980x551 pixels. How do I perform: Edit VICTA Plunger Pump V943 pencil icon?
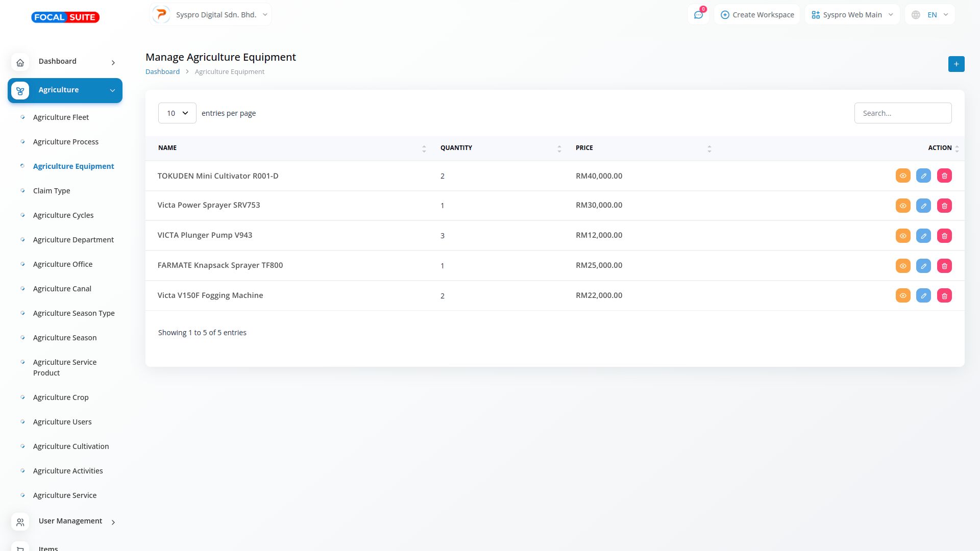click(923, 236)
